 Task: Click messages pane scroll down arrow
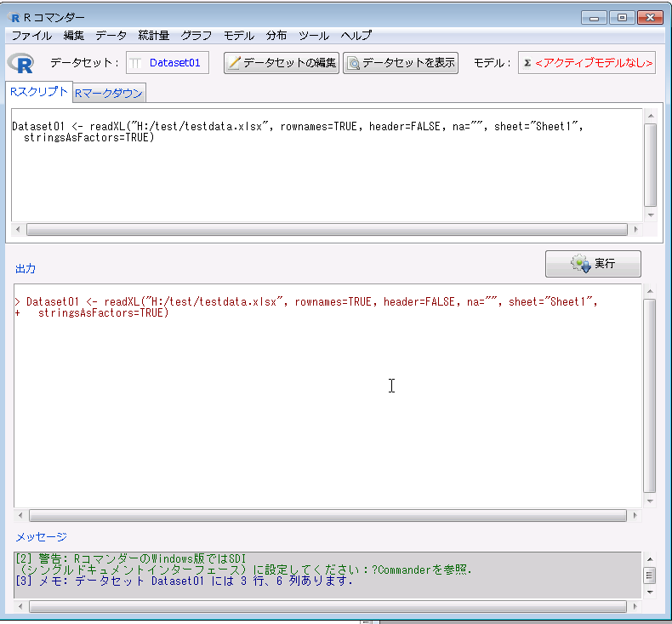click(650, 592)
